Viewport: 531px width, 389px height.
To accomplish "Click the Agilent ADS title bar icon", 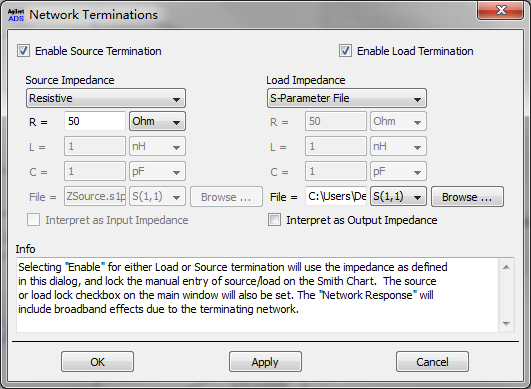I will coord(16,15).
